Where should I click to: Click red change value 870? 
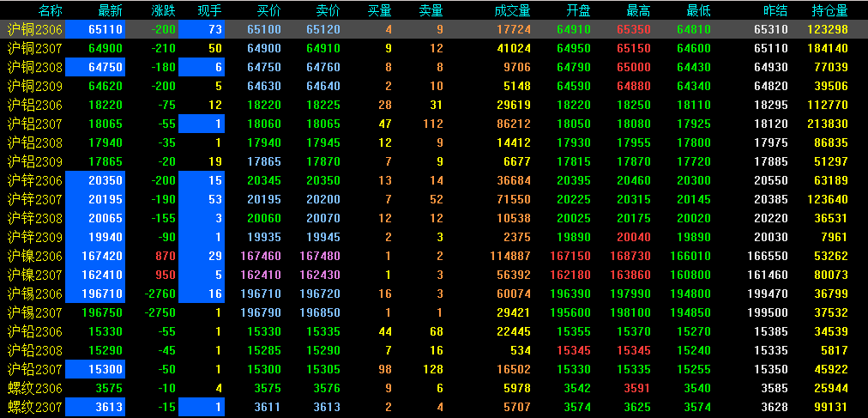point(166,257)
